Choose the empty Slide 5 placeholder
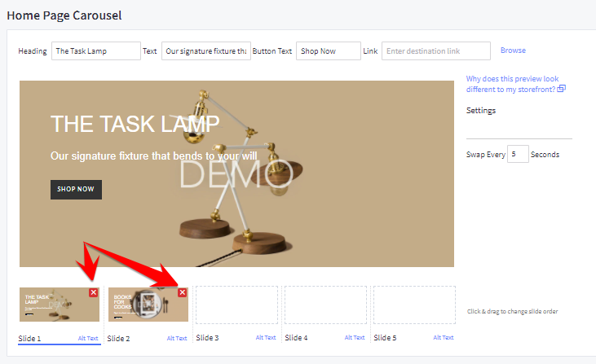 (415, 305)
